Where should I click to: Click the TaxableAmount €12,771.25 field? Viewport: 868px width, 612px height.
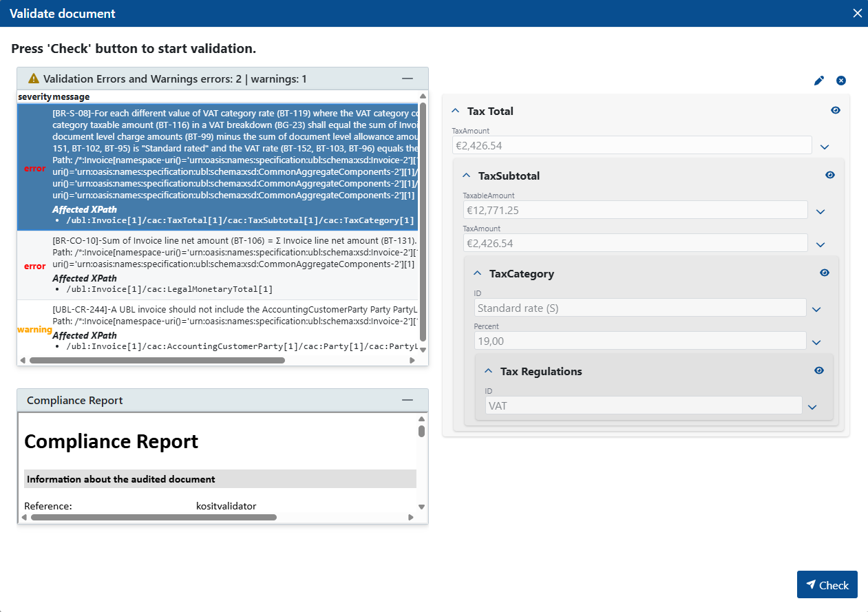635,210
